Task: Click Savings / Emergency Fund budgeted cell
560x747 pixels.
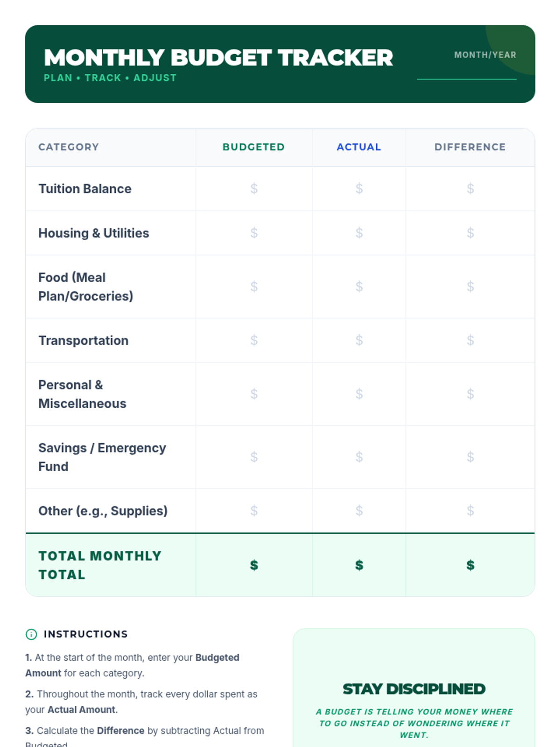Action: [254, 457]
